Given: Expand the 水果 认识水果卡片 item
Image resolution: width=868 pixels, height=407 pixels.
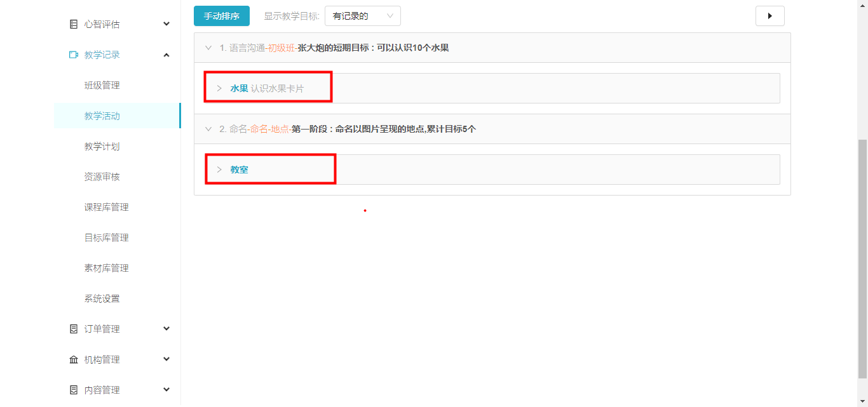Looking at the screenshot, I should tap(219, 88).
